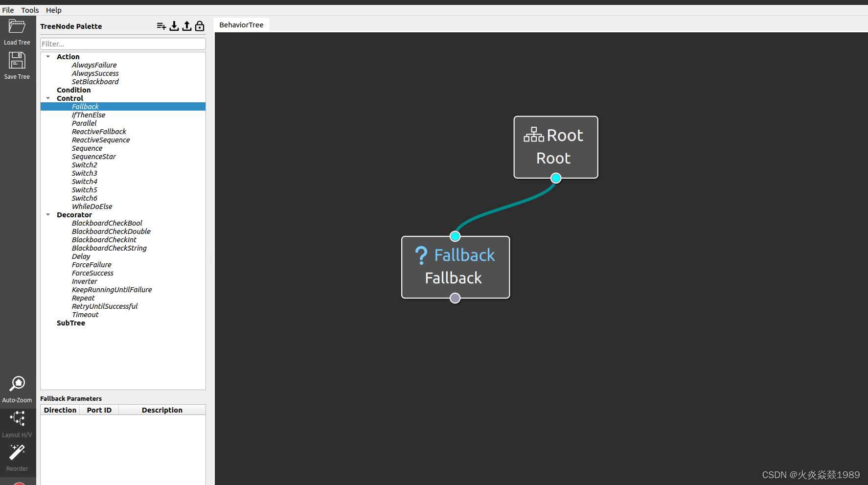This screenshot has height=485, width=868.
Task: Select the highlighted Fallback palette item
Action: tap(123, 107)
